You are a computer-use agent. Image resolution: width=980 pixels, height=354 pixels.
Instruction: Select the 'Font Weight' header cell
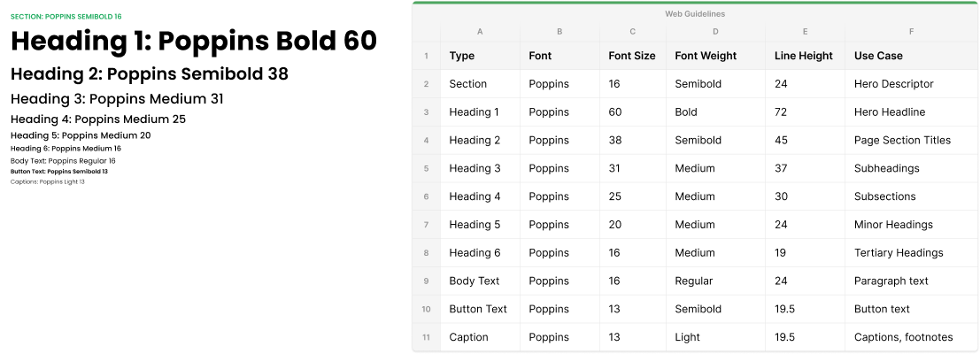706,56
